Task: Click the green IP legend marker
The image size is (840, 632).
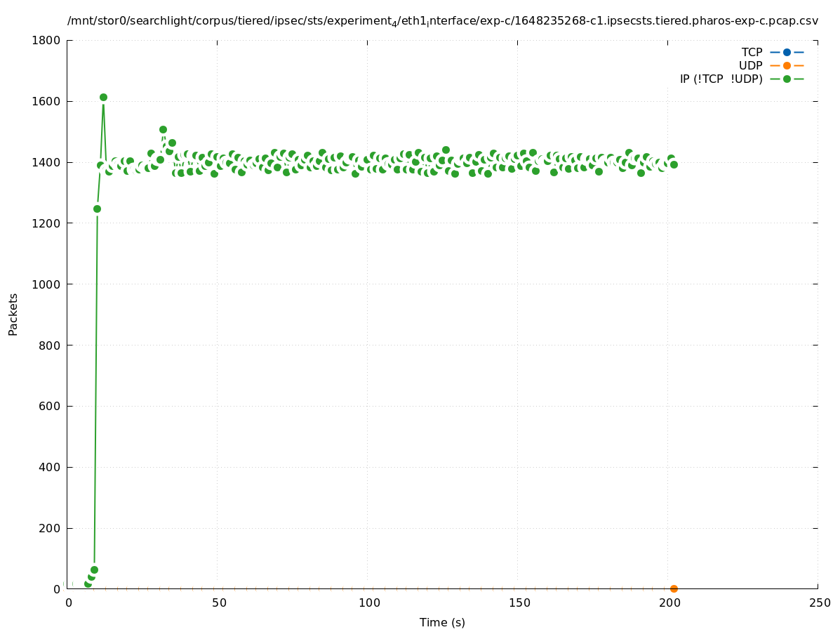Action: point(787,79)
